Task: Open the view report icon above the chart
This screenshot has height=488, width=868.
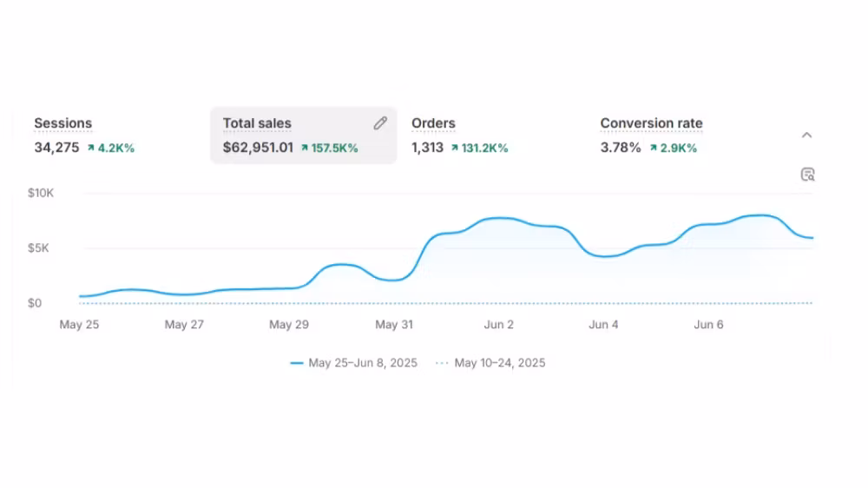Action: click(x=807, y=175)
